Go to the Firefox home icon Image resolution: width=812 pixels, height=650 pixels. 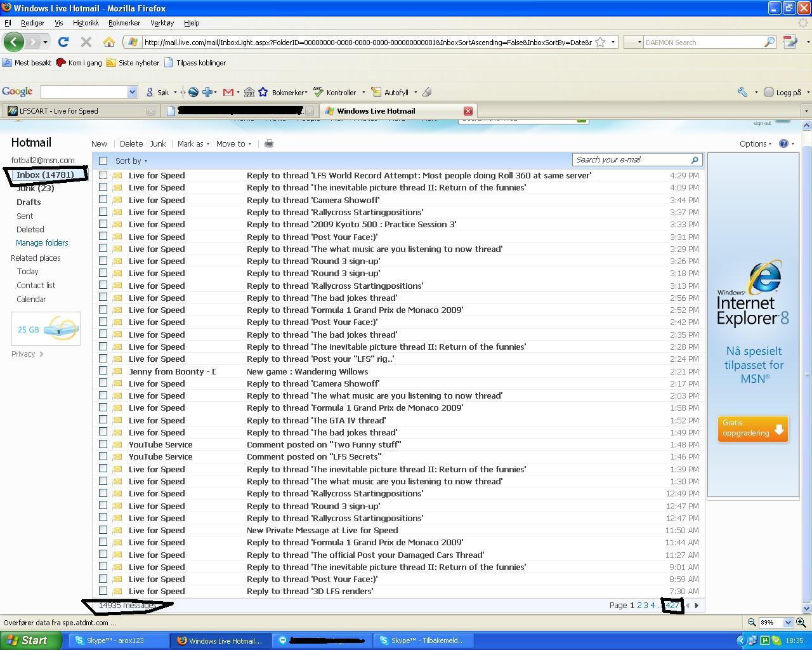click(109, 42)
